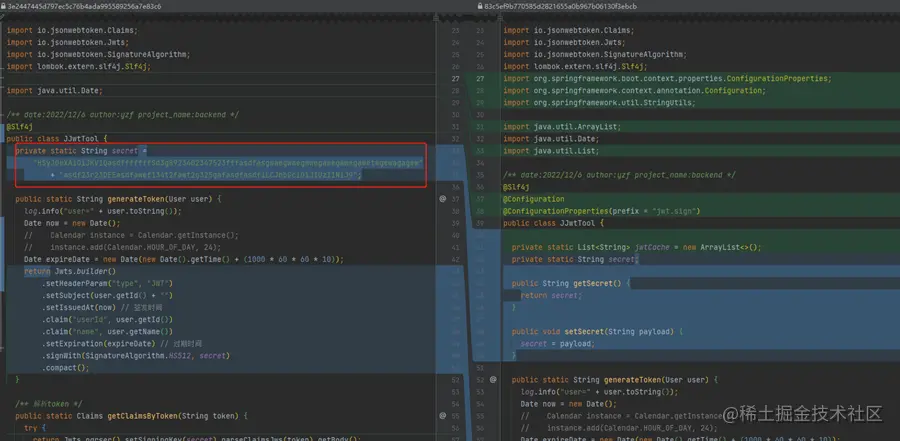This screenshot has height=441, width=900.
Task: Click 'private static String secret;' in right pane
Action: [x=575, y=260]
